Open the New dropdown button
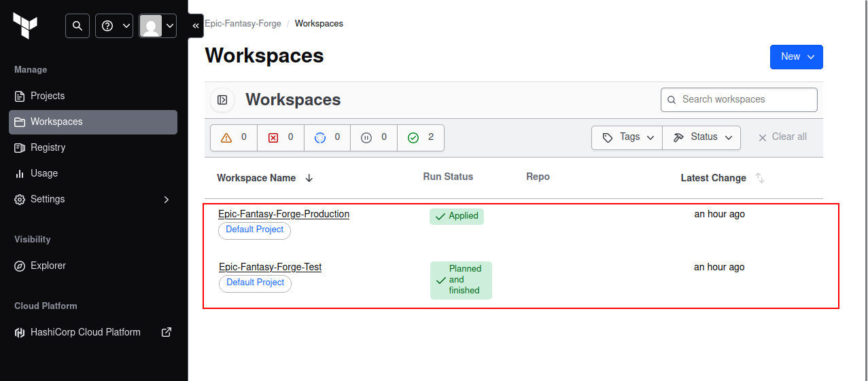This screenshot has width=868, height=381. tap(797, 57)
